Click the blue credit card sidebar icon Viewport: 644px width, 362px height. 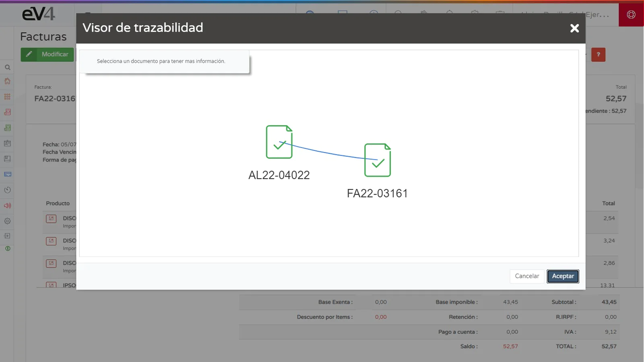[7, 174]
